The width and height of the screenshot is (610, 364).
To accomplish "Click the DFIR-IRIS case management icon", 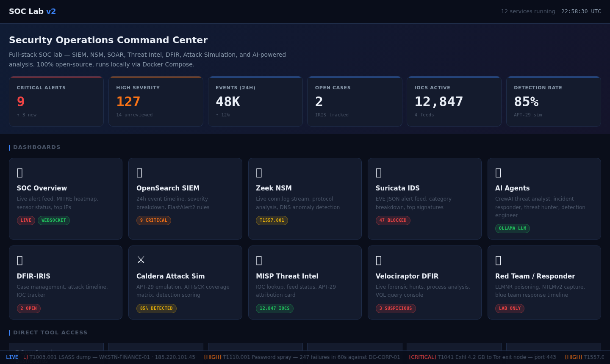I will 19,260.
